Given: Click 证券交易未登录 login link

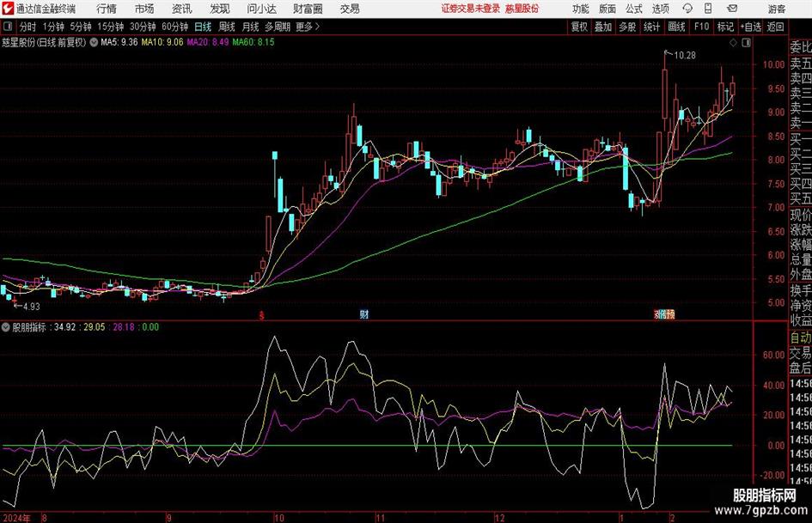Looking at the screenshot, I should coord(471,9).
